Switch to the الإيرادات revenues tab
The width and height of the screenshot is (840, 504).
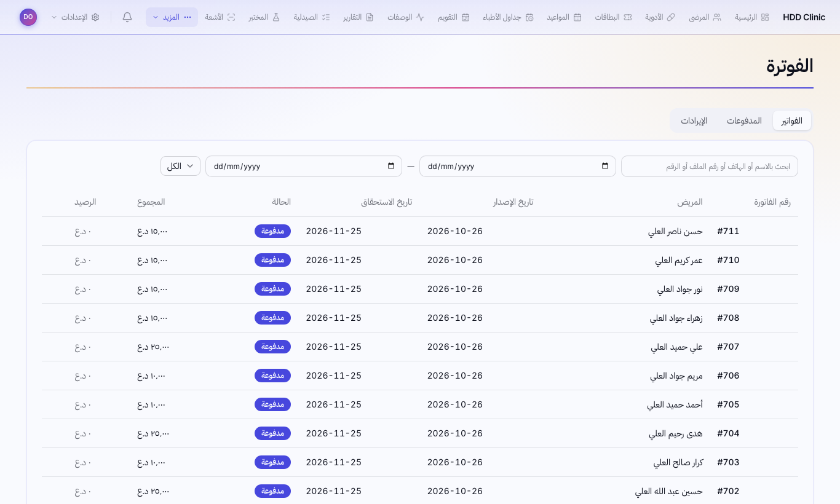[x=694, y=120]
